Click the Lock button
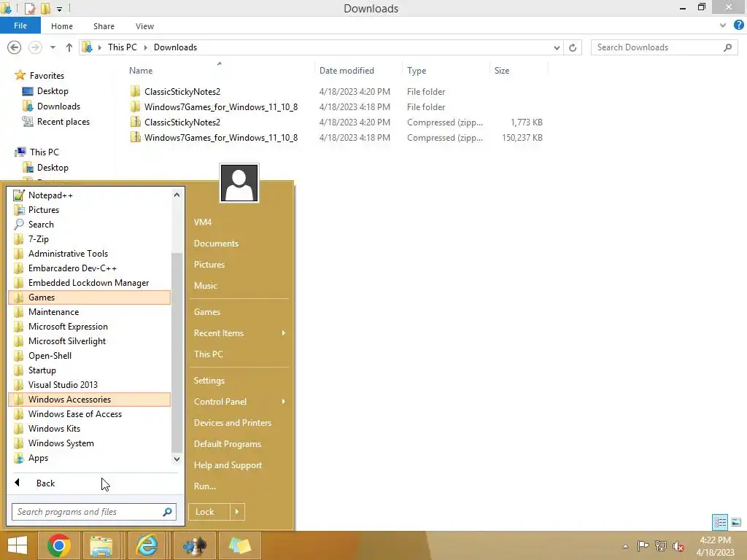The height and width of the screenshot is (560, 747). point(209,512)
